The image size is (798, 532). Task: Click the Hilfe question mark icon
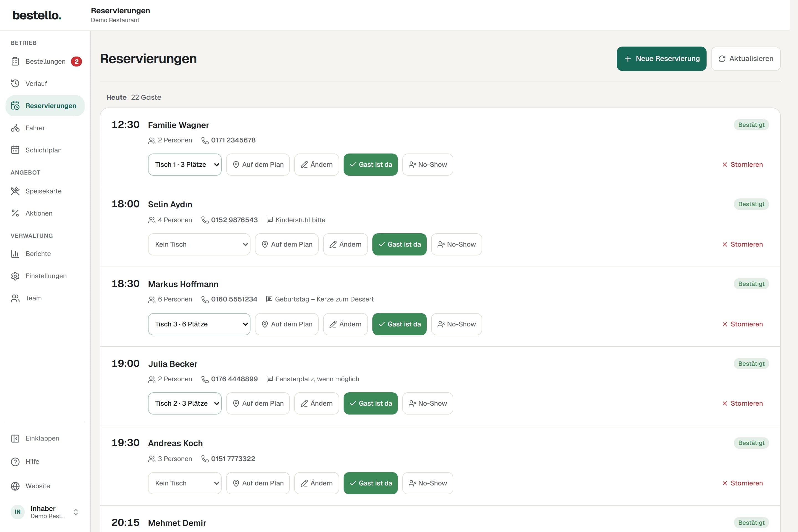coord(15,462)
